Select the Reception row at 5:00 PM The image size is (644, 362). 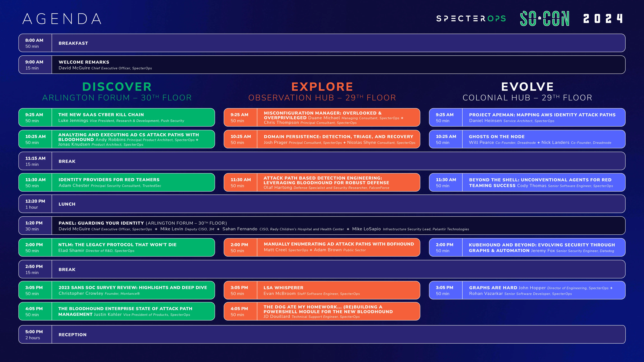322,334
